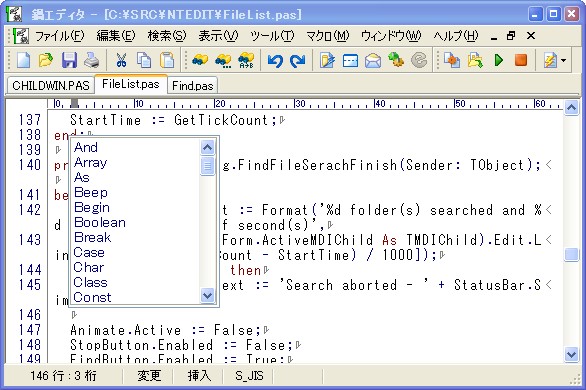Switch to the Find.pas tab
This screenshot has height=390, width=586.
pos(192,86)
